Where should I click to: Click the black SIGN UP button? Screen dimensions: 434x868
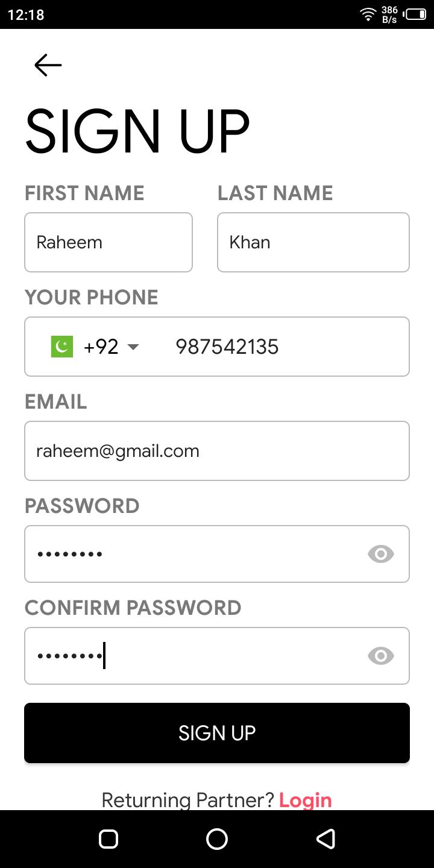click(x=217, y=733)
